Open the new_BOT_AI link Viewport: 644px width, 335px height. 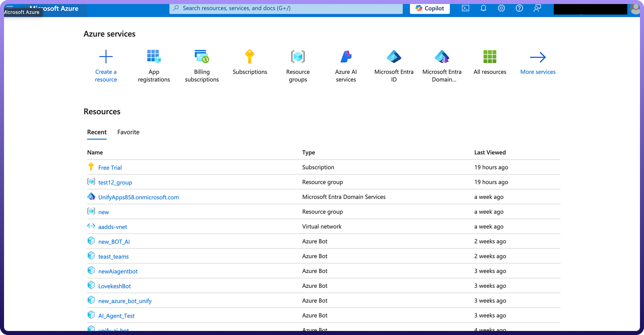[x=114, y=242]
